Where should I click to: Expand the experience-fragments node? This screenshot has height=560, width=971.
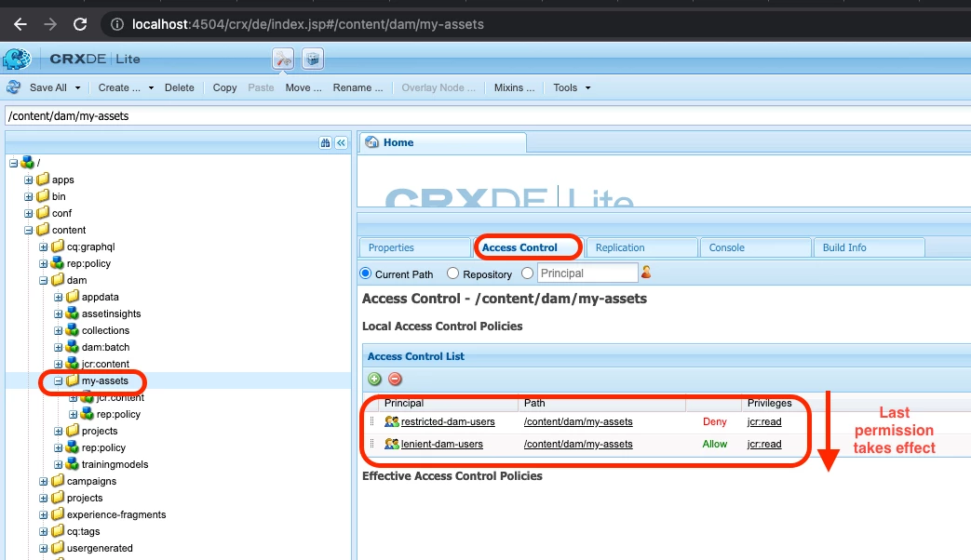tap(44, 514)
